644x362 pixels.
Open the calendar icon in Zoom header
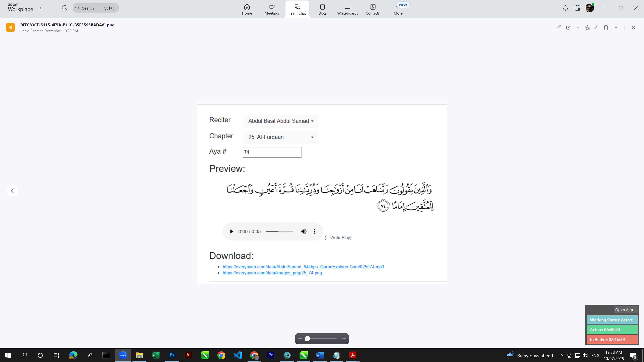(577, 8)
